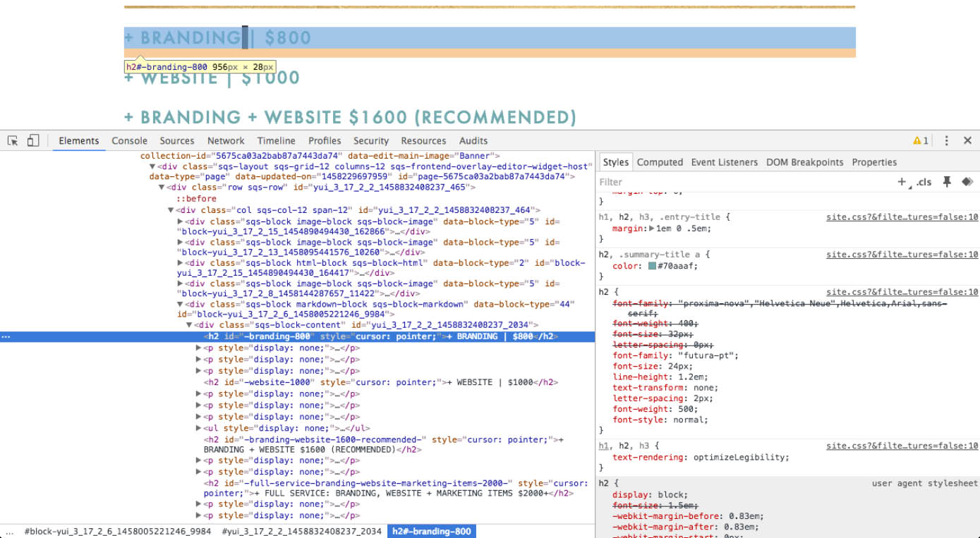
Task: Activate the inspect element picker icon
Action: [x=13, y=141]
